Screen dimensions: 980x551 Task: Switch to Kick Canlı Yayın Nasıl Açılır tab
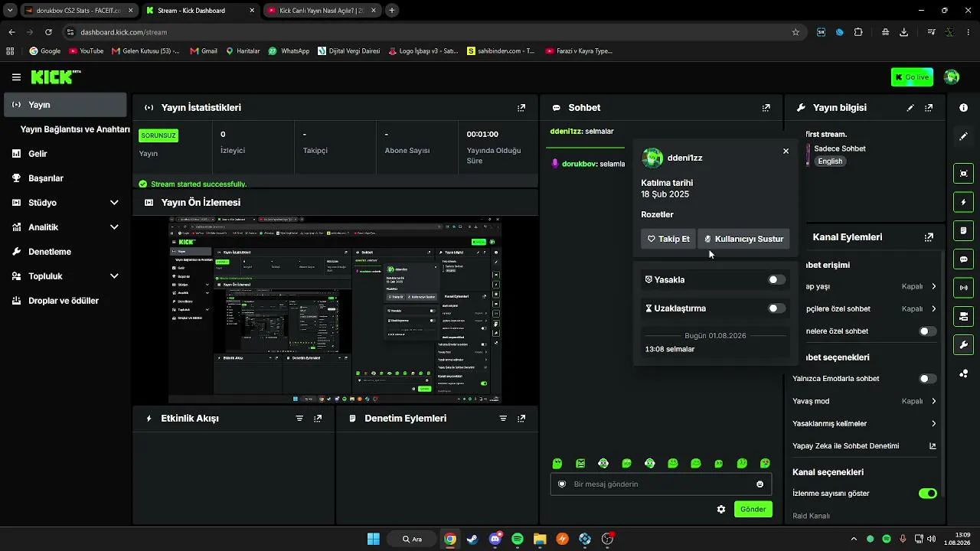[x=322, y=11]
